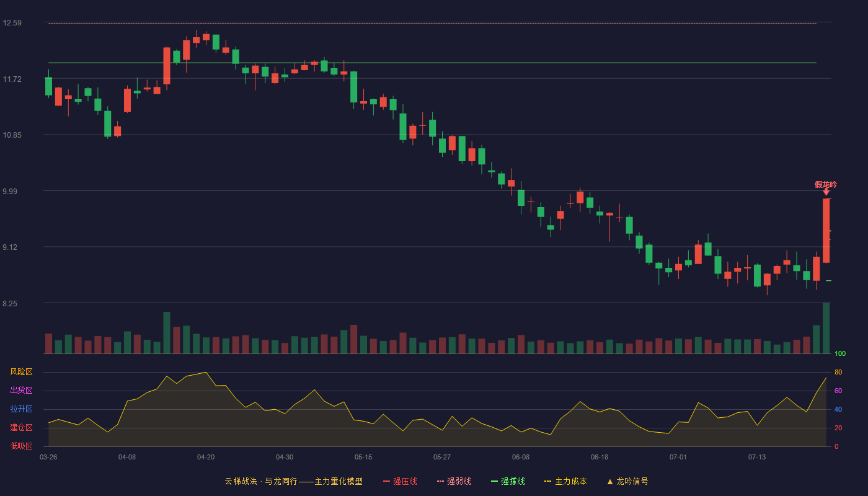Click the 05-15 date label
The width and height of the screenshot is (868, 496).
pyautogui.click(x=363, y=457)
